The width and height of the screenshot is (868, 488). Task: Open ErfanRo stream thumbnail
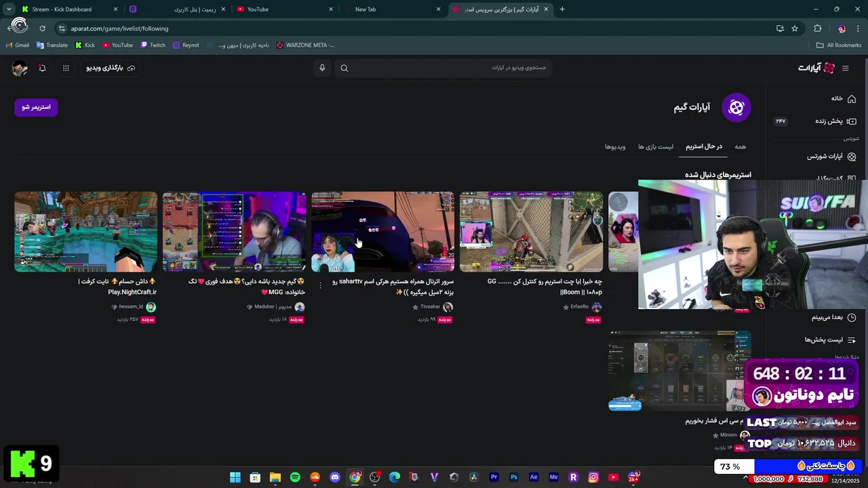pyautogui.click(x=531, y=232)
